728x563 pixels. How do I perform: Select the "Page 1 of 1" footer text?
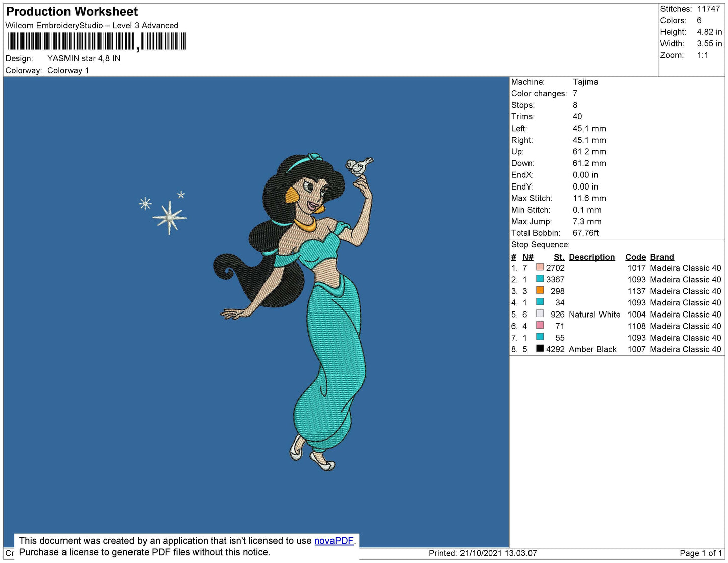(701, 553)
